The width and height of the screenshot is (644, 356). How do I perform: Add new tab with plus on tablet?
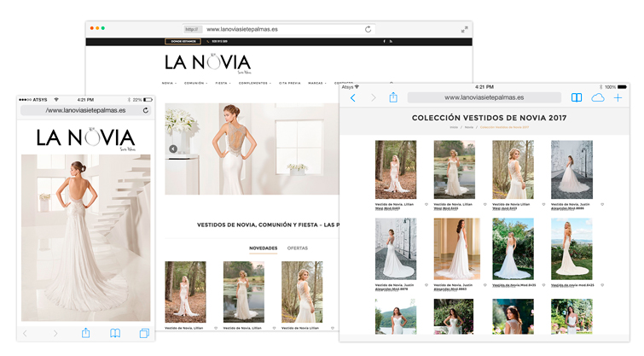pos(618,97)
